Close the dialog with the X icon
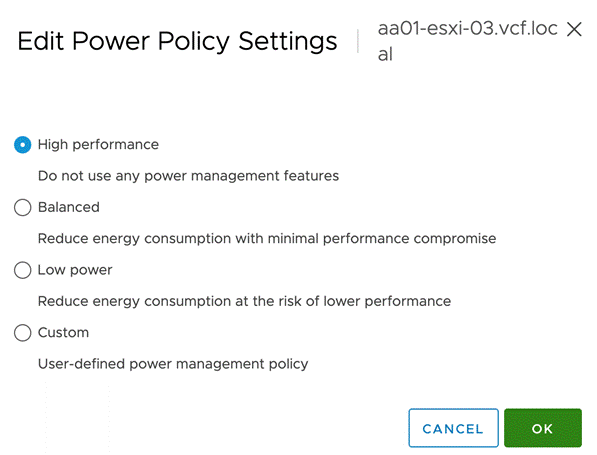597x455 pixels. 574,29
